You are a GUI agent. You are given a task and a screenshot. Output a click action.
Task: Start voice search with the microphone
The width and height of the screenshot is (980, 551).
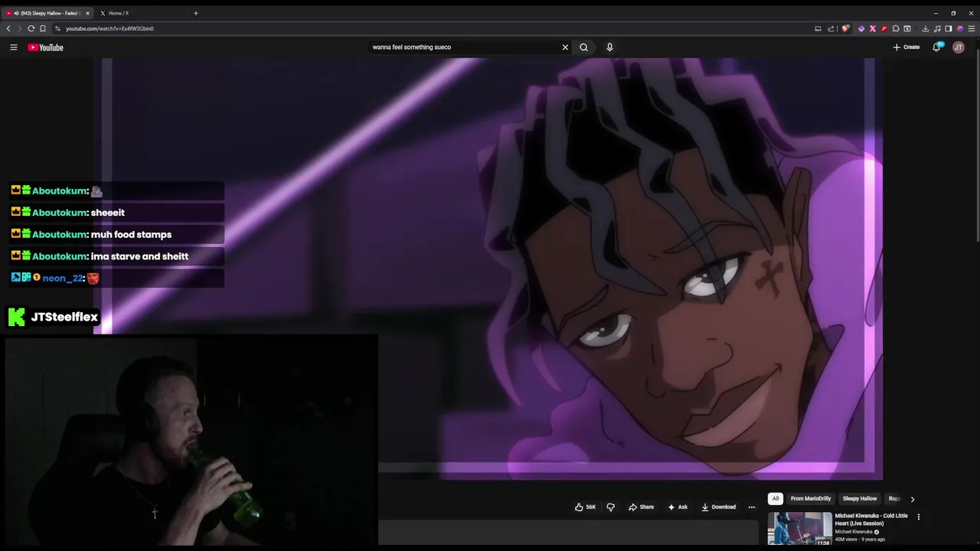click(x=609, y=47)
